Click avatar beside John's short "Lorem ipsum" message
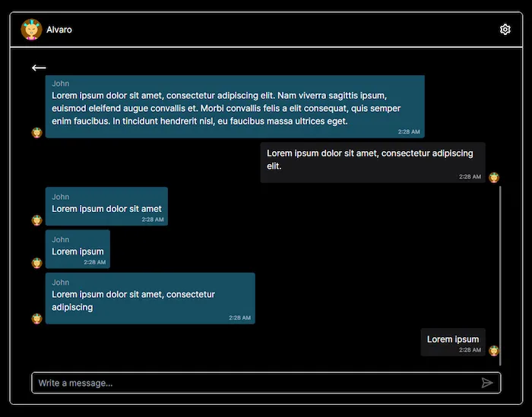 [36, 263]
